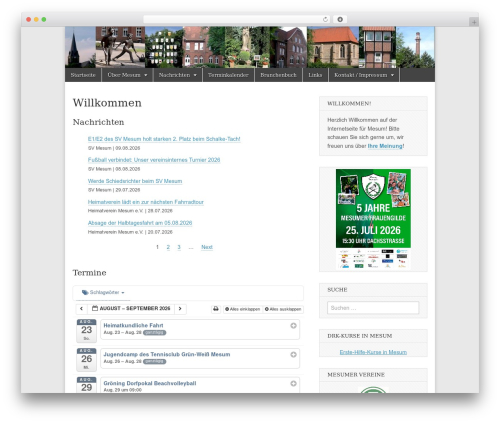Expand the Nachrichten navigation menu
This screenshot has width=500, height=423.
(x=178, y=75)
